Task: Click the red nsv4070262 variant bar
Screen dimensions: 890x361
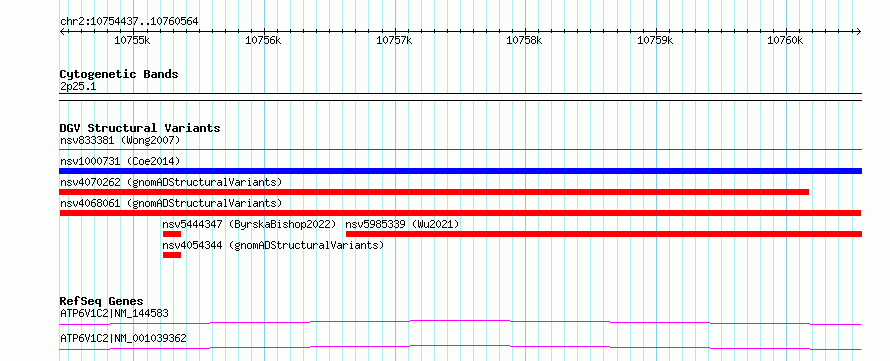Action: click(434, 192)
